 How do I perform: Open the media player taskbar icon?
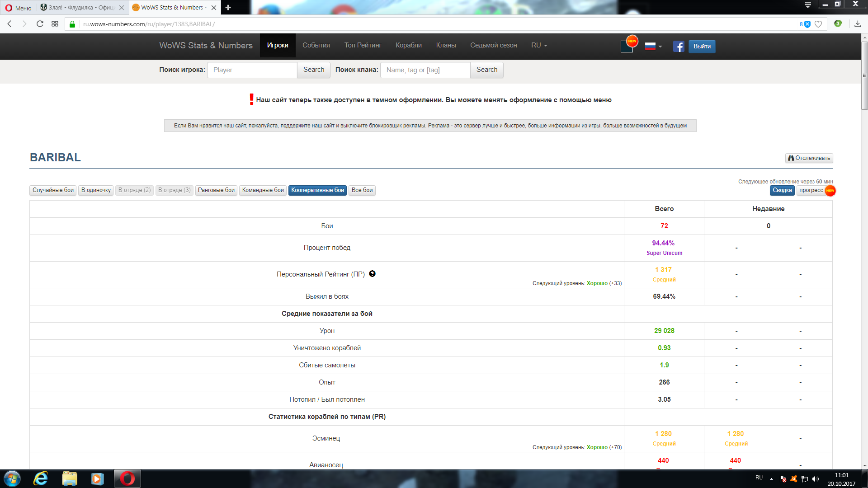click(x=97, y=479)
